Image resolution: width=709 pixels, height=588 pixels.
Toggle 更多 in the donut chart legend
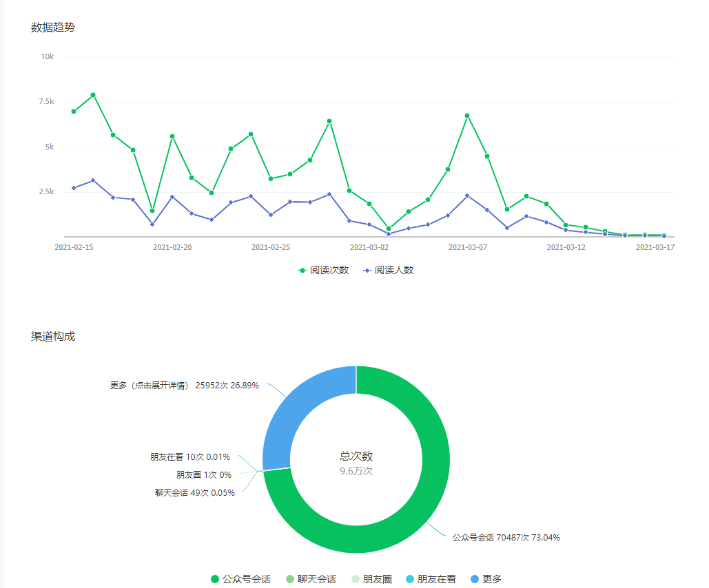(x=486, y=579)
